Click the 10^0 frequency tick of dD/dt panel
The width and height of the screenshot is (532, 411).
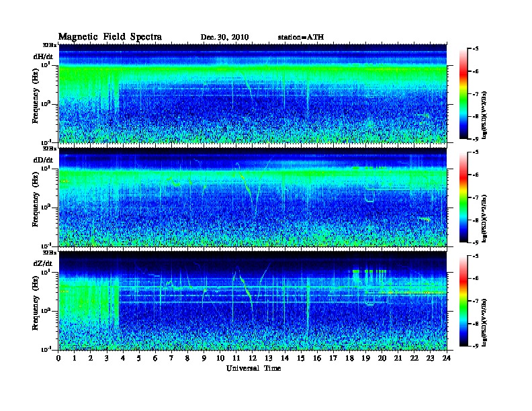coord(46,207)
